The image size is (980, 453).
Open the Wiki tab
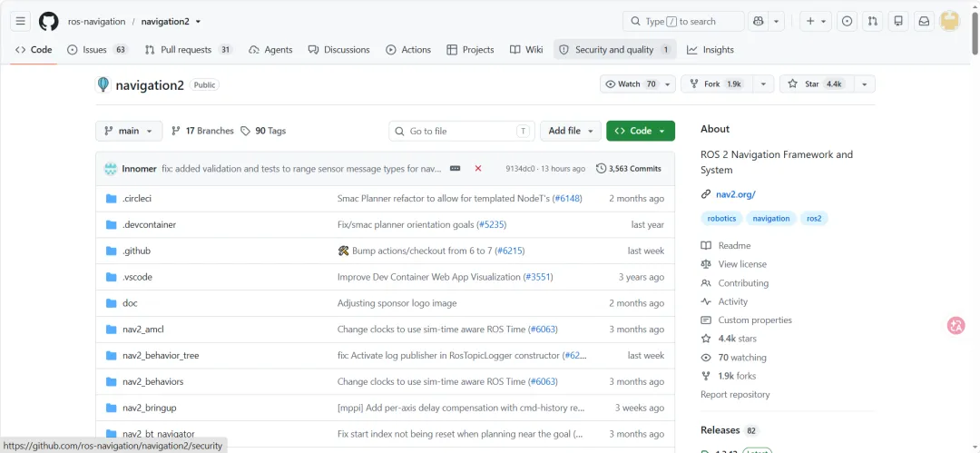526,49
